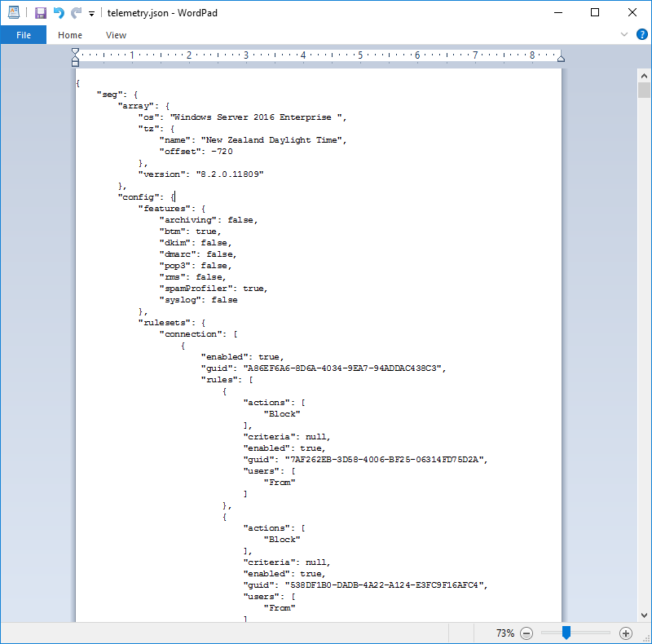652x644 pixels.
Task: Click the right indent marker on ruler
Action: [x=560, y=58]
